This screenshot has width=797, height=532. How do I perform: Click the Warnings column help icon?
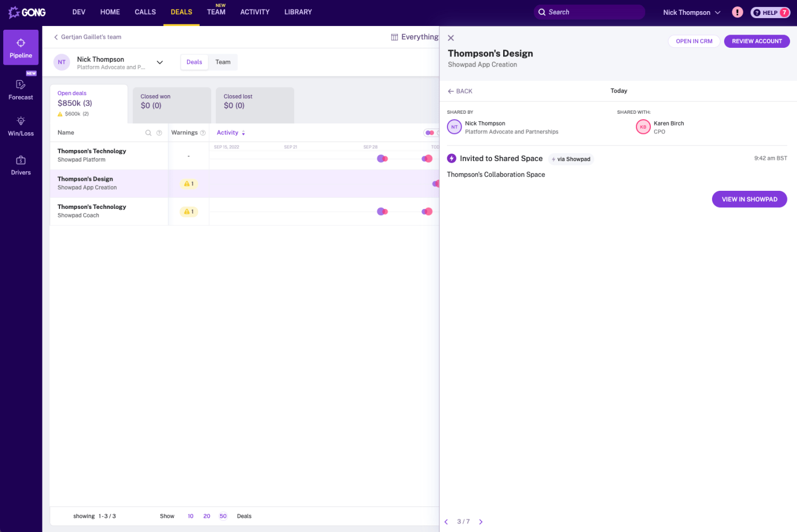click(202, 133)
